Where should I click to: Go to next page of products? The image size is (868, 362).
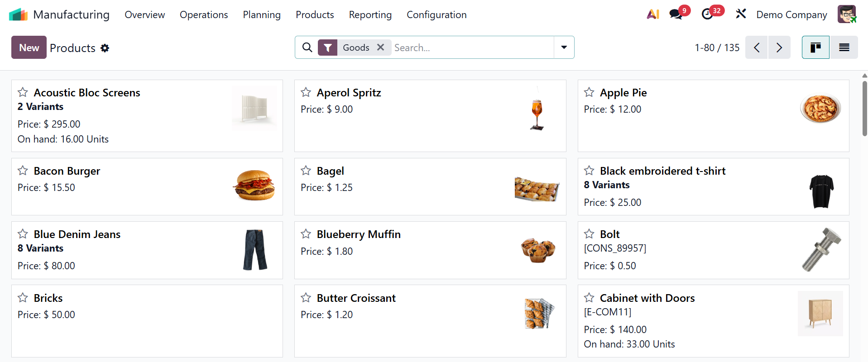tap(779, 48)
